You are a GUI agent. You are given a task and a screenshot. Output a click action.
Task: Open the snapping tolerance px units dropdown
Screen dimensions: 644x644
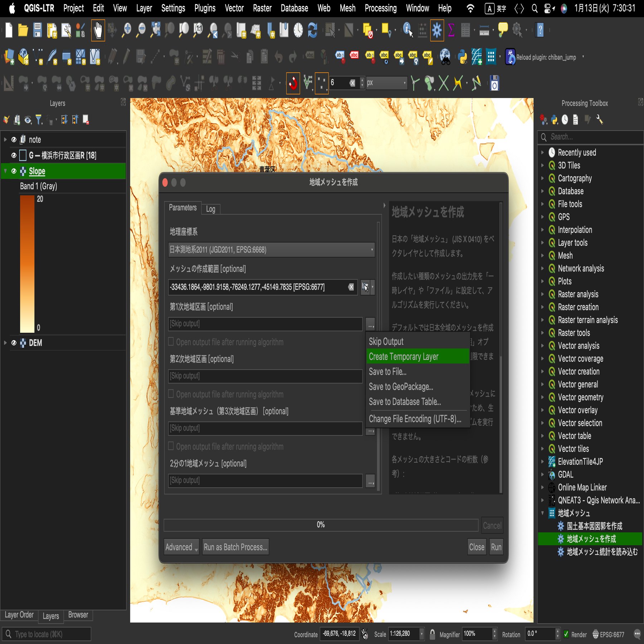(386, 83)
